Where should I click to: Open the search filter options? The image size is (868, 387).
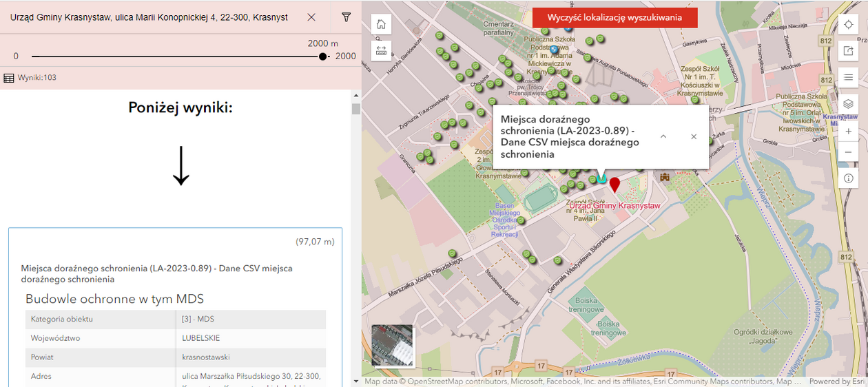[346, 17]
